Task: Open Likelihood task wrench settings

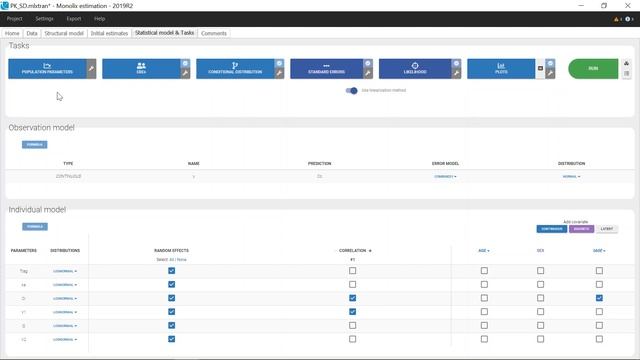Action: coord(456,73)
